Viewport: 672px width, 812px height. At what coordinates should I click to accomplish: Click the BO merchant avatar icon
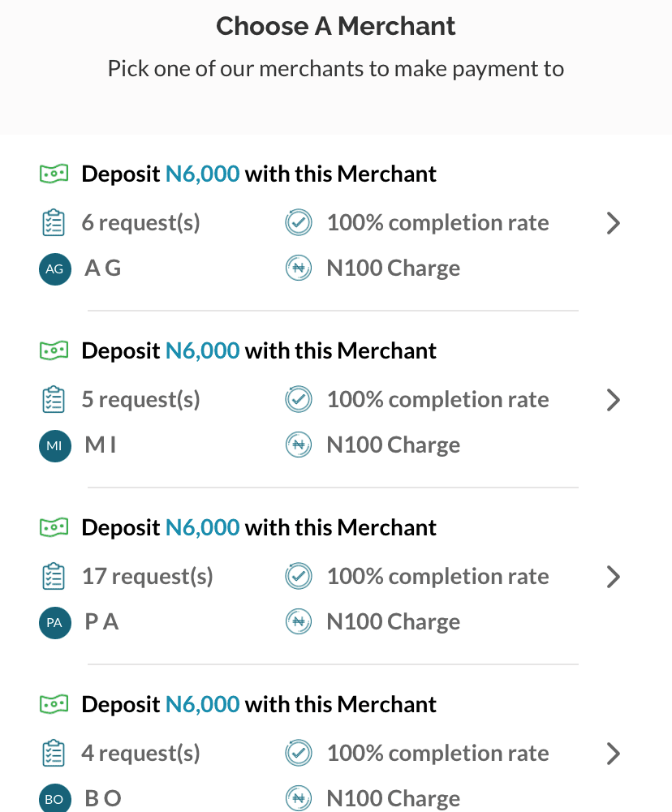(54, 798)
